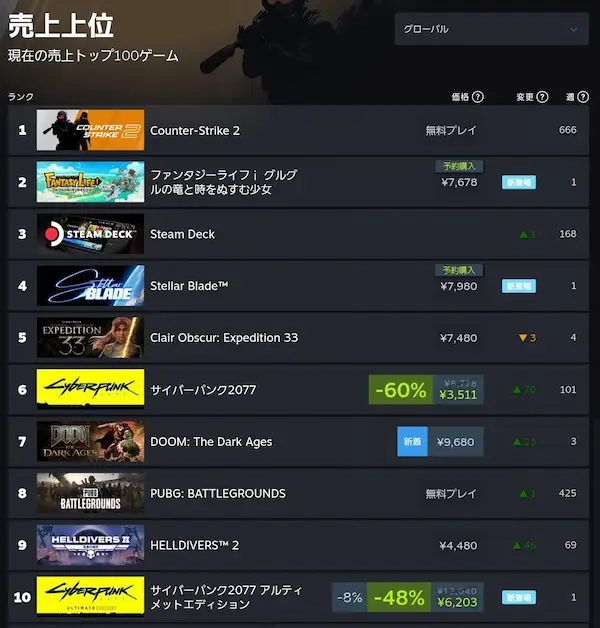Click the Cyberpunk 2077 Ultimate Edition thumbnail
Screen dimensions: 600x628
click(x=91, y=596)
